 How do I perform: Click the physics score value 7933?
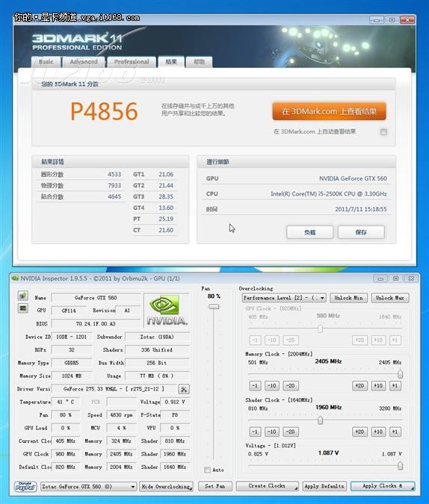point(114,185)
